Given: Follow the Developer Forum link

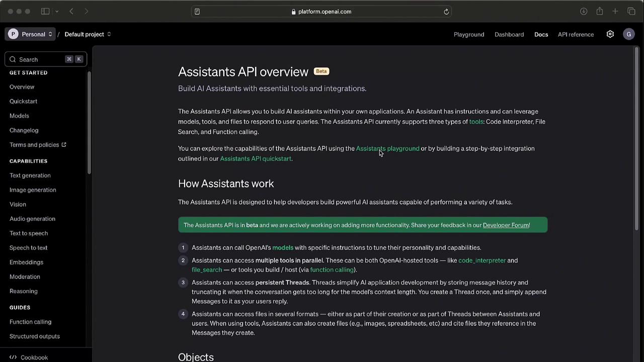Looking at the screenshot, I should [x=506, y=225].
